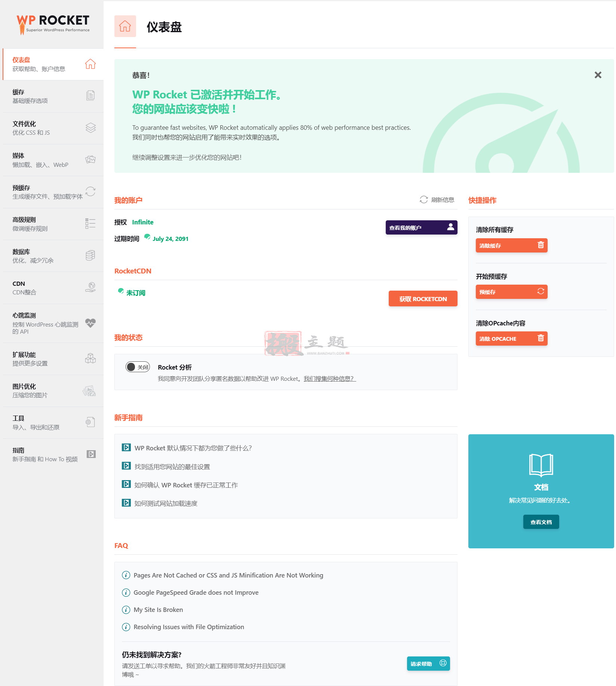
Task: Click the images icon in 媒体 sidebar item
Action: coord(90,160)
